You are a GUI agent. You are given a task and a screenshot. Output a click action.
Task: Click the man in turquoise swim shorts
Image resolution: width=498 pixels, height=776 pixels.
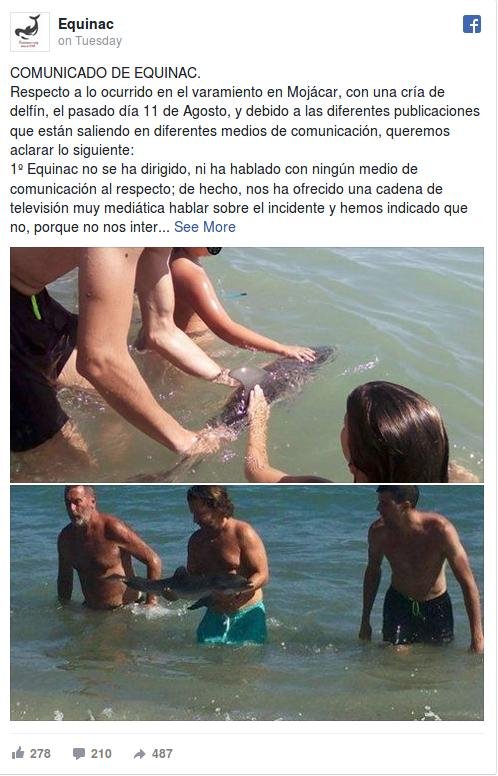click(227, 565)
